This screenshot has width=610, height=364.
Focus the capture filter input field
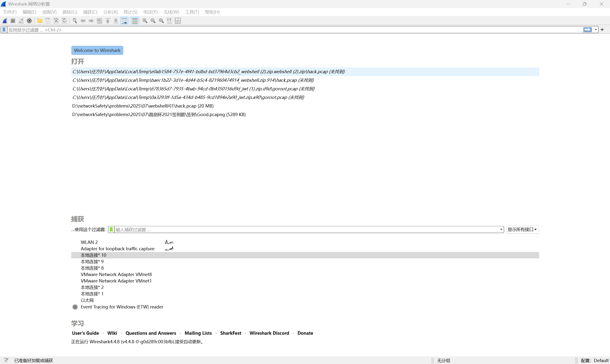307,230
